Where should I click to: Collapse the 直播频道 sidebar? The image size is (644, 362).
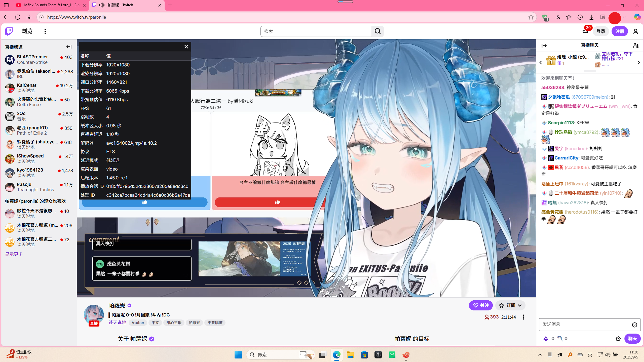click(69, 47)
